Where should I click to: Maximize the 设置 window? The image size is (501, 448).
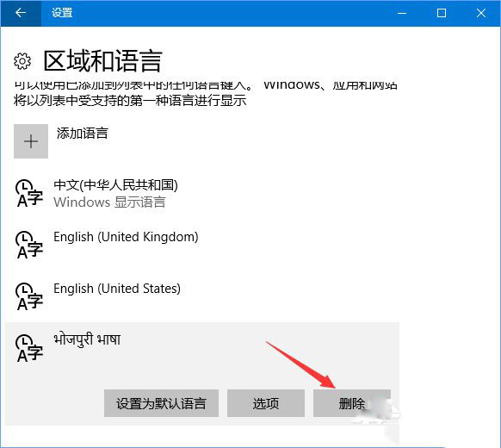[442, 13]
